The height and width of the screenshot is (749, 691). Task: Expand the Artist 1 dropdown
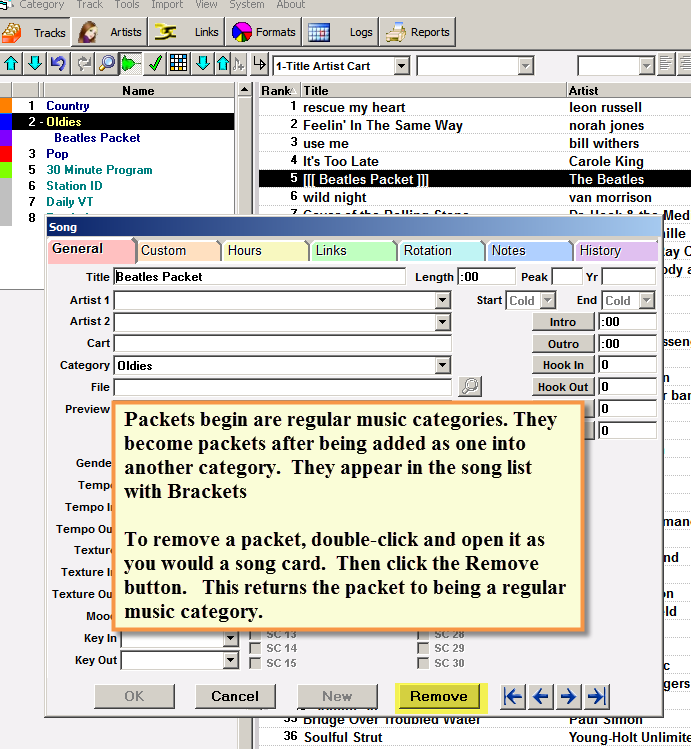[x=443, y=300]
